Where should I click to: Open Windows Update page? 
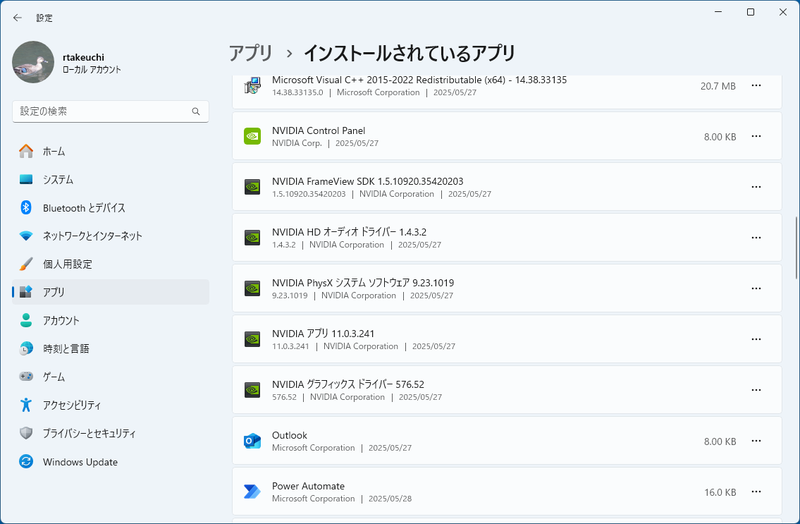[110, 462]
